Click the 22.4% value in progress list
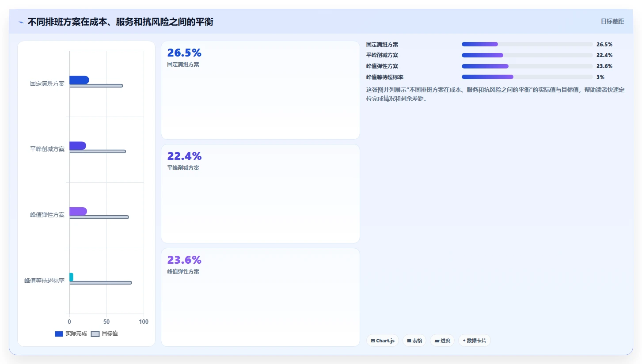Screen dimensions: 642x364 [x=604, y=55]
